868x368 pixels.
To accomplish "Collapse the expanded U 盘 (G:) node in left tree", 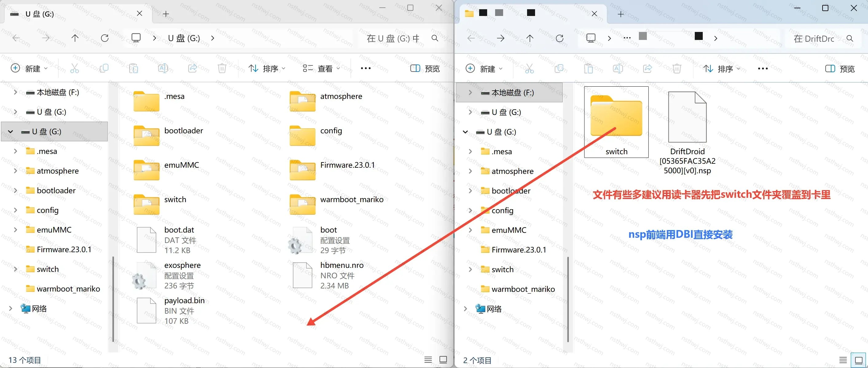I will tap(10, 131).
